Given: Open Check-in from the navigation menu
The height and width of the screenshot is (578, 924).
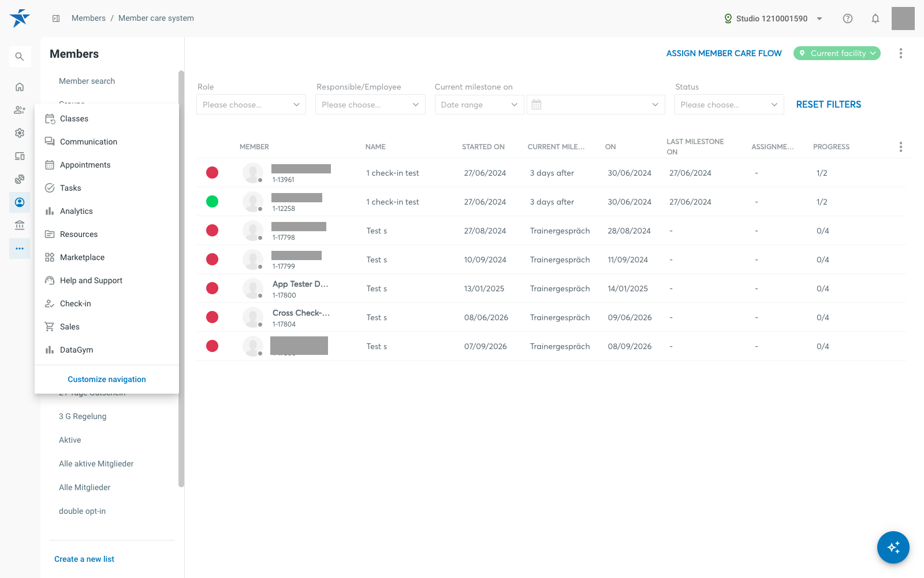Looking at the screenshot, I should click(x=107, y=303).
